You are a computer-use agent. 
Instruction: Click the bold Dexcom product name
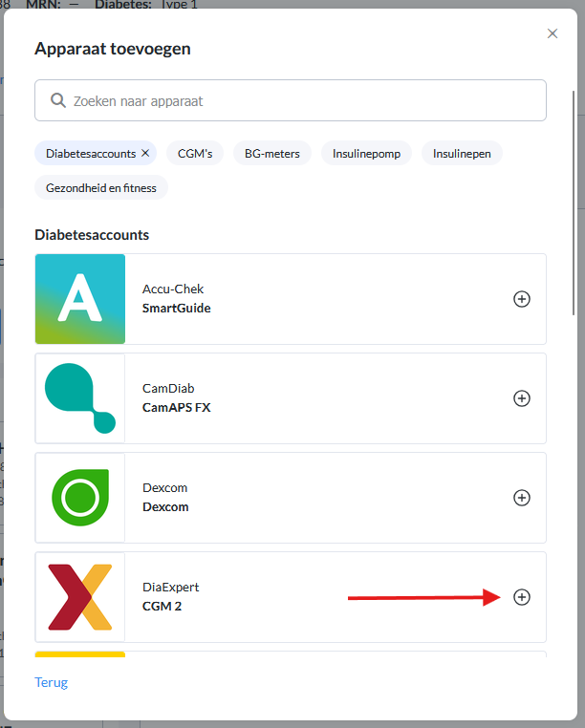165,507
